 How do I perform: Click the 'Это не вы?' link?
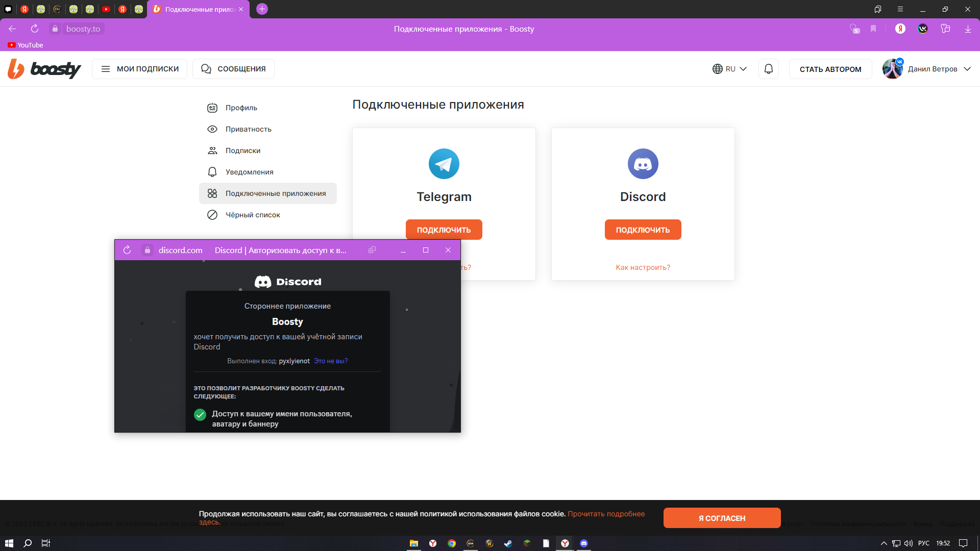pos(331,361)
